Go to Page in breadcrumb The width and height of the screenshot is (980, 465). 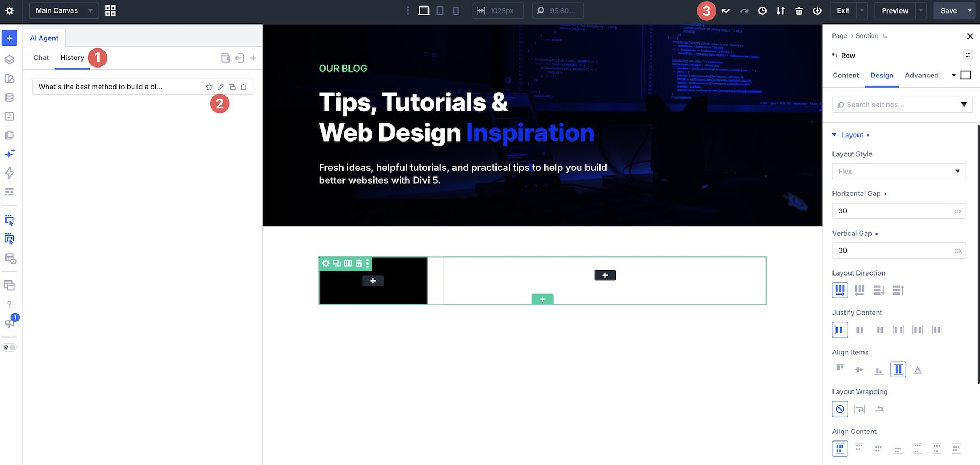pyautogui.click(x=839, y=36)
